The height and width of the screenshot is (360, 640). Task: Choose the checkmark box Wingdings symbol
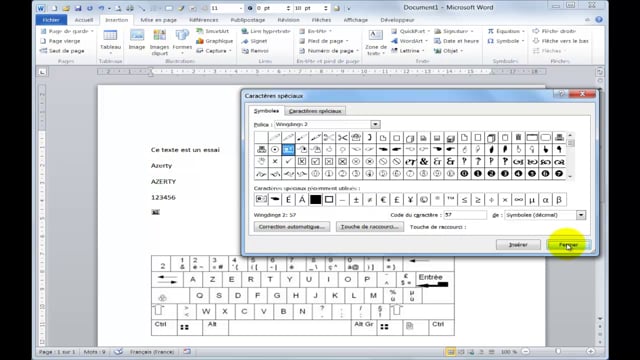(x=315, y=162)
